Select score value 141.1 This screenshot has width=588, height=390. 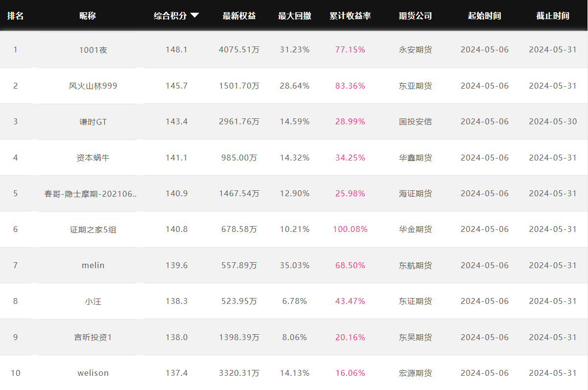coord(176,158)
